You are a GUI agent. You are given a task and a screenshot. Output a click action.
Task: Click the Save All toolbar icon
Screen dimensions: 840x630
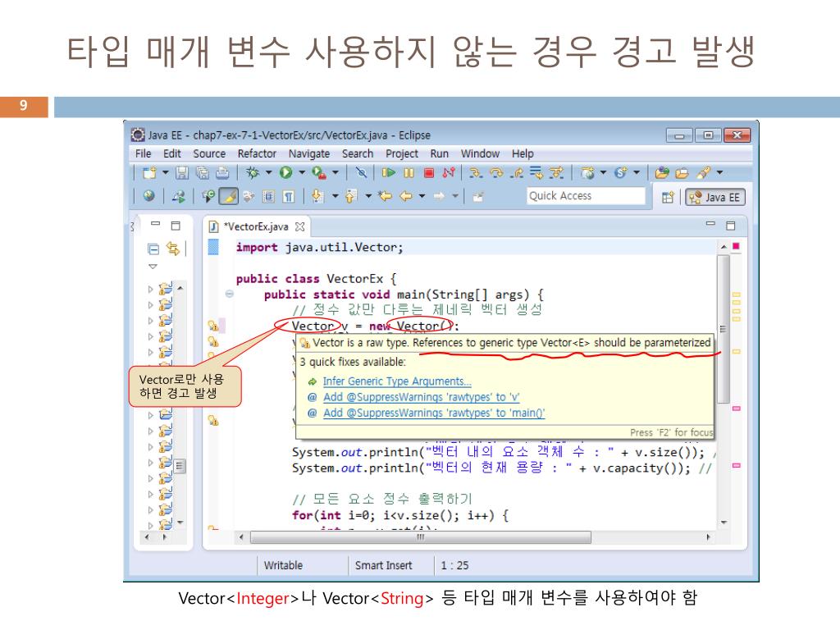coord(203,172)
